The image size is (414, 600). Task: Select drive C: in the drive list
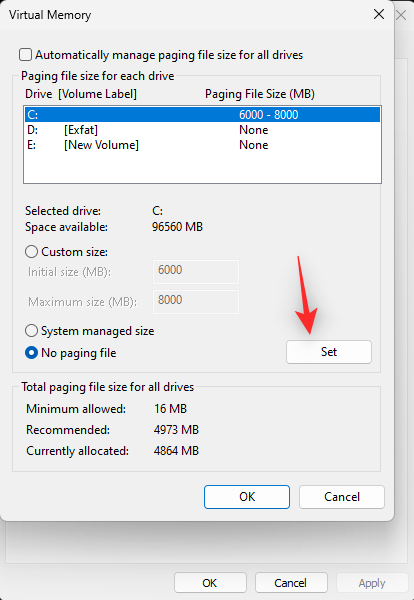point(202,114)
